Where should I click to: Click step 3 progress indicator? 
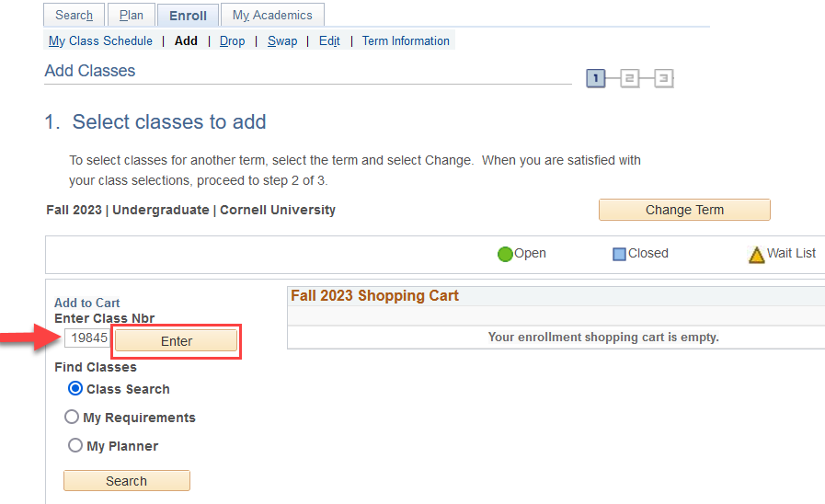664,79
